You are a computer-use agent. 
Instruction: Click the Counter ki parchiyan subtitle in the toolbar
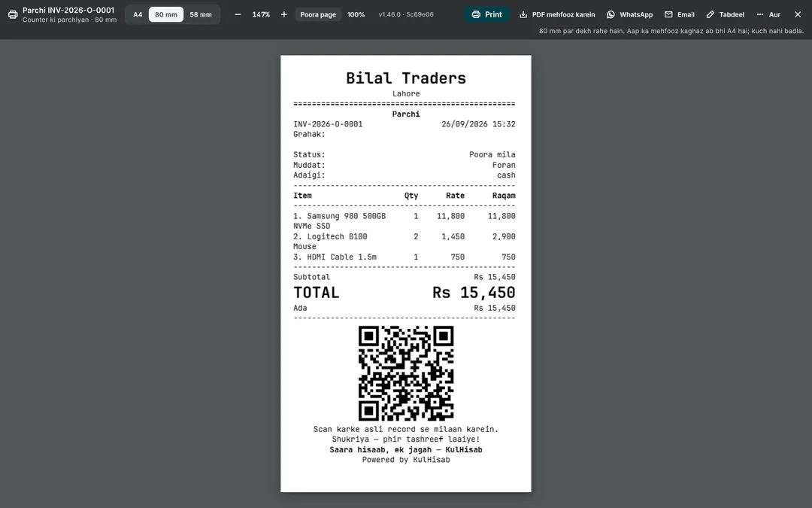tap(69, 20)
